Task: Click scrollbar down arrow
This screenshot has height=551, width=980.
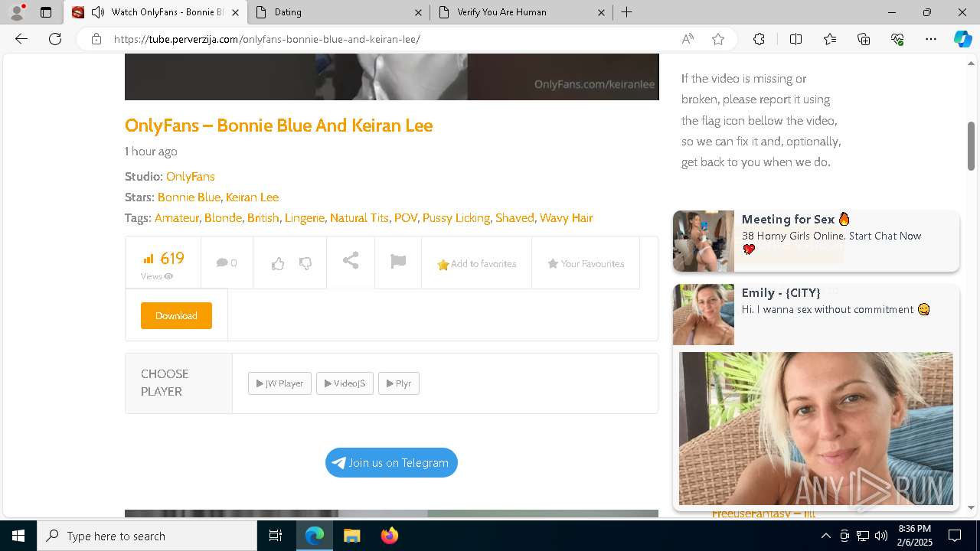Action: pyautogui.click(x=972, y=507)
